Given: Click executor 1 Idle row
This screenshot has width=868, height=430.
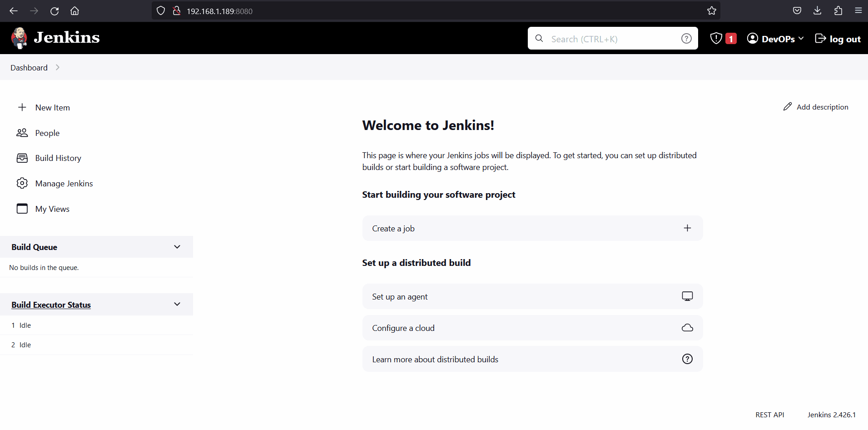Looking at the screenshot, I should (x=96, y=325).
